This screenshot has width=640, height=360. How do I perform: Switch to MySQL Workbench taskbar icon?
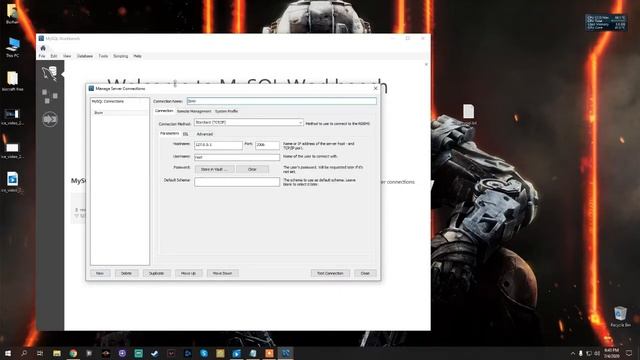285,353
